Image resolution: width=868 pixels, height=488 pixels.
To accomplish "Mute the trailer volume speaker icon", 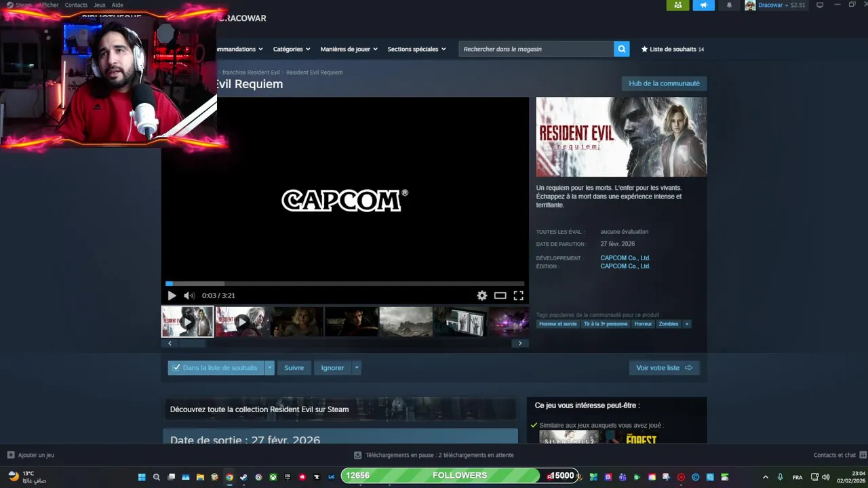I will tap(189, 296).
